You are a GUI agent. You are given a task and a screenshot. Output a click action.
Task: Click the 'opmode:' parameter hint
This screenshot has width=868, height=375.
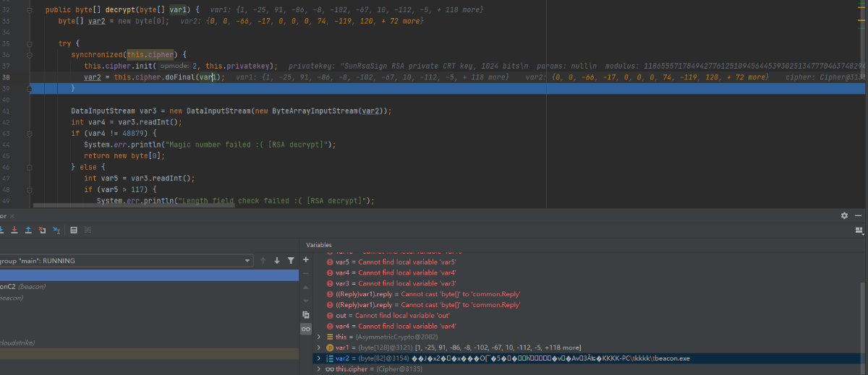pyautogui.click(x=174, y=66)
